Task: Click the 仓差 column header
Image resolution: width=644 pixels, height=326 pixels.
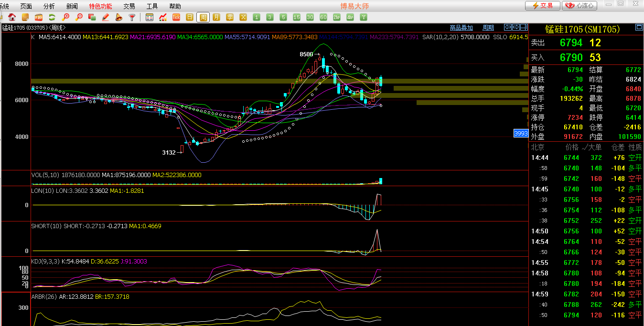Action: point(618,147)
